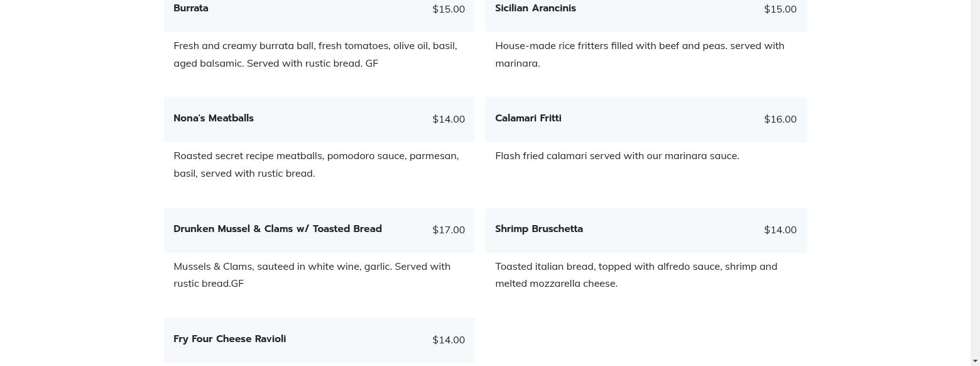Click the Shrimp Bruschetta heading
This screenshot has height=366, width=980.
click(x=539, y=229)
